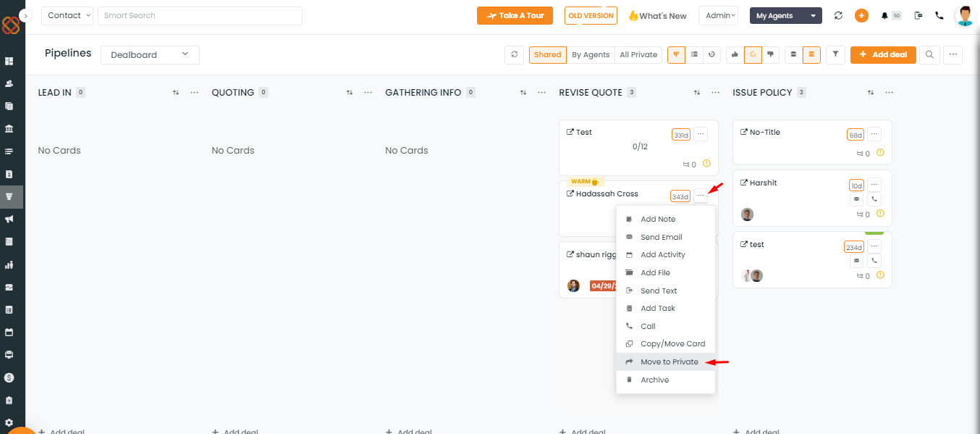Image resolution: width=980 pixels, height=434 pixels.
Task: Sort the Issue Policy column
Action: click(x=871, y=93)
